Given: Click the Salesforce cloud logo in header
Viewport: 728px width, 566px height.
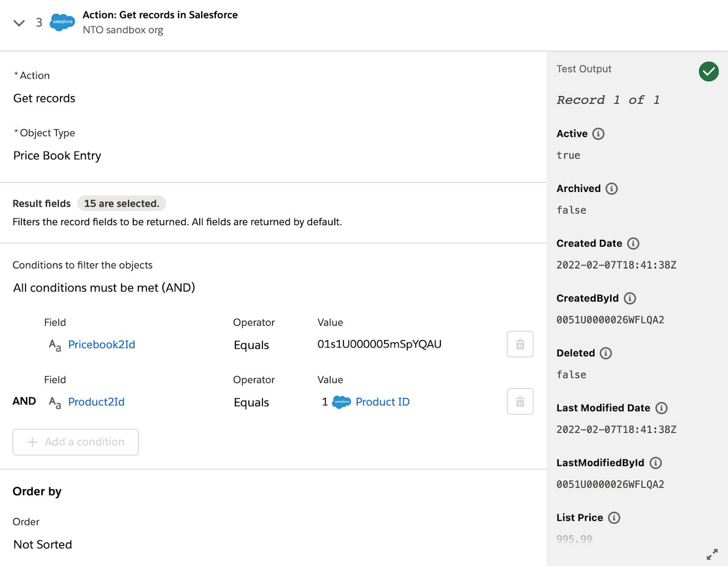Looking at the screenshot, I should 62,22.
